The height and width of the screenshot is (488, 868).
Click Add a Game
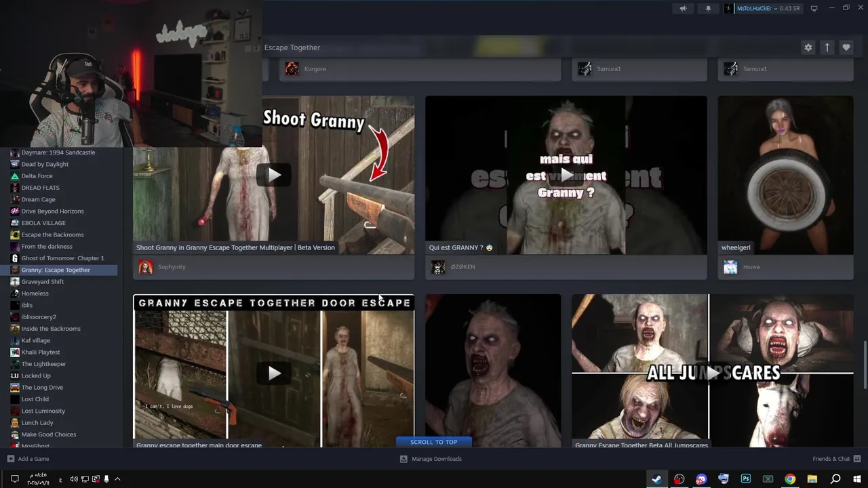28,459
